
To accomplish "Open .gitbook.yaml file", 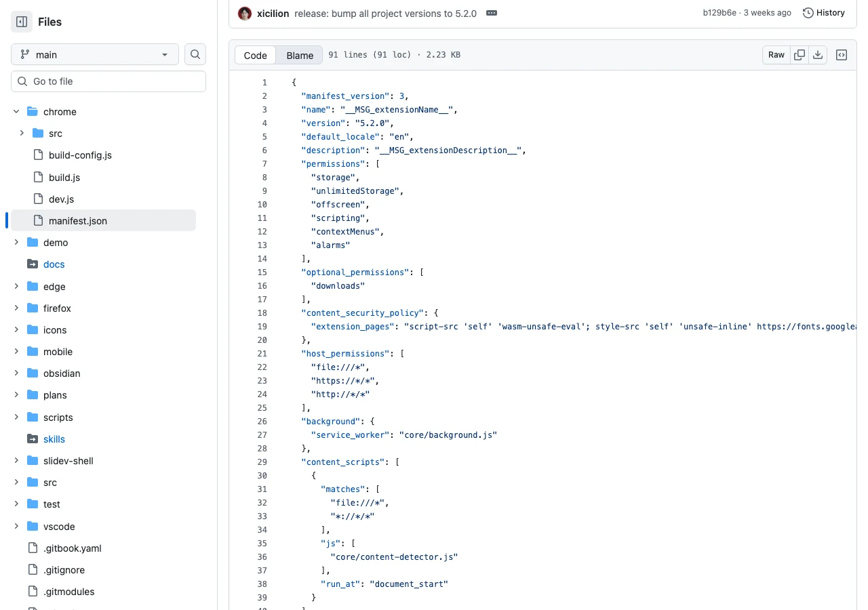I will pyautogui.click(x=73, y=548).
